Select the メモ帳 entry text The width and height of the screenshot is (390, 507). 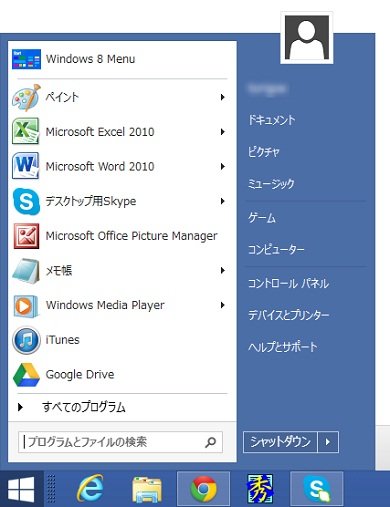pyautogui.click(x=59, y=270)
